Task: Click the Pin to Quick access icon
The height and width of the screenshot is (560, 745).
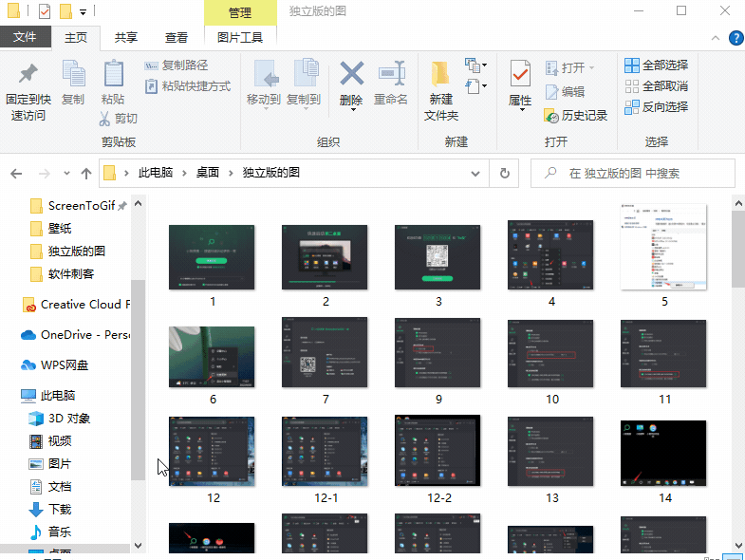Action: point(28,74)
